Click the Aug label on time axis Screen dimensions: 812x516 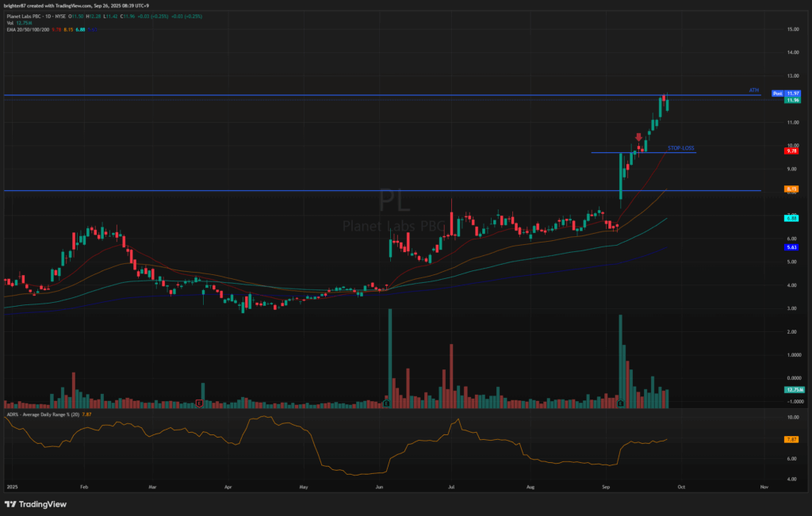[530, 487]
